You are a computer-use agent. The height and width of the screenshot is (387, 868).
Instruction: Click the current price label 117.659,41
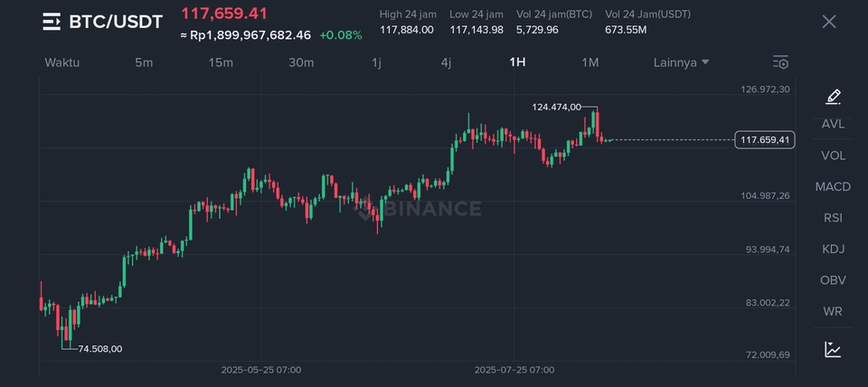tap(764, 139)
